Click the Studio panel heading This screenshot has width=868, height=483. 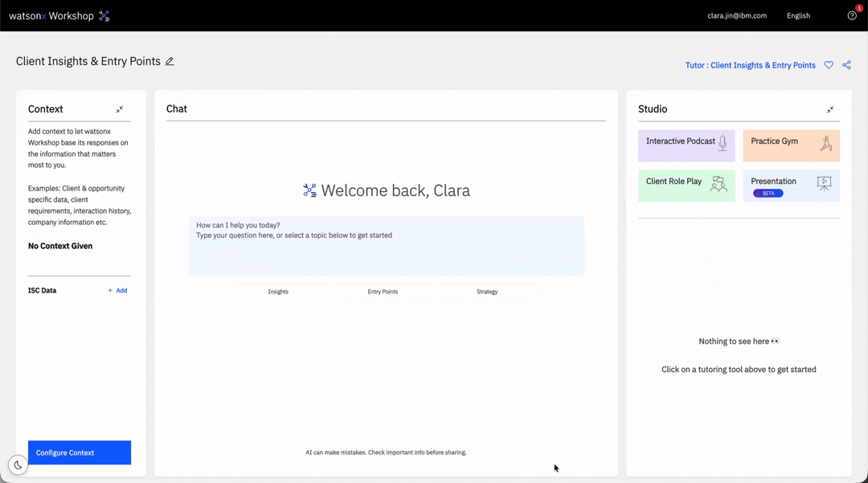point(653,109)
